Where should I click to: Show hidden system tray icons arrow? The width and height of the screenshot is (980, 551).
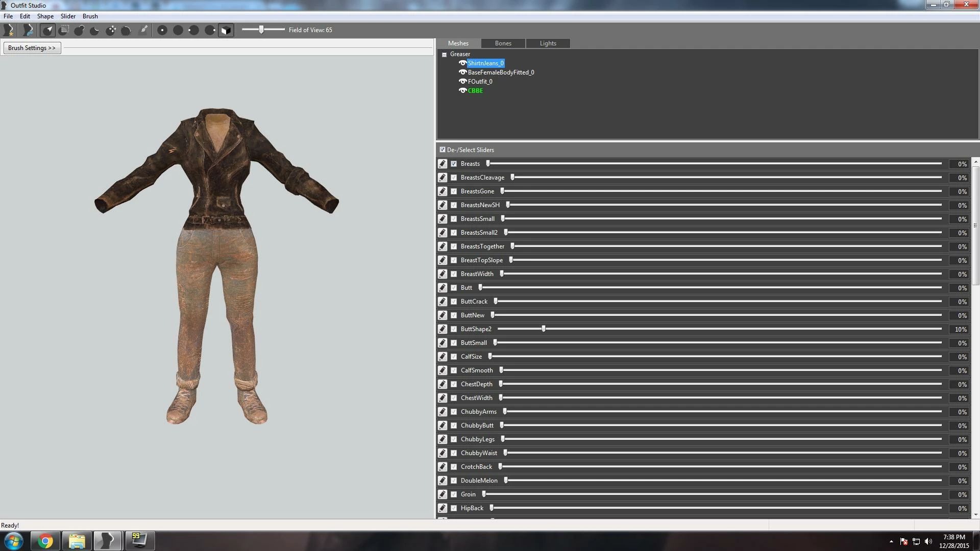pyautogui.click(x=891, y=541)
